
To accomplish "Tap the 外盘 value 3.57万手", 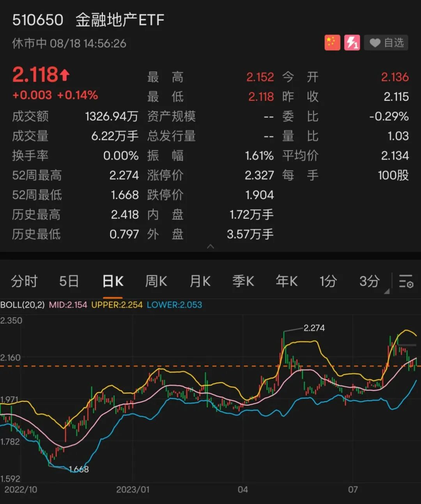I will pos(250,234).
